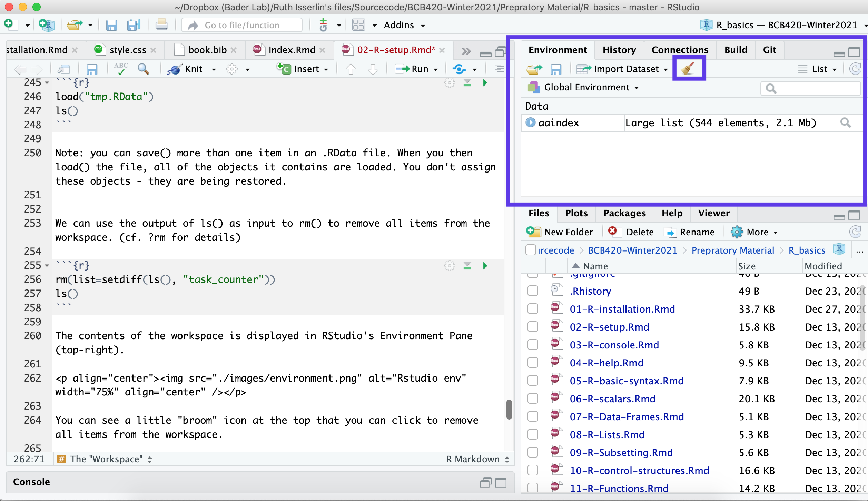Image resolution: width=868 pixels, height=501 pixels.
Task: Switch to the Plots tab
Action: (x=576, y=213)
